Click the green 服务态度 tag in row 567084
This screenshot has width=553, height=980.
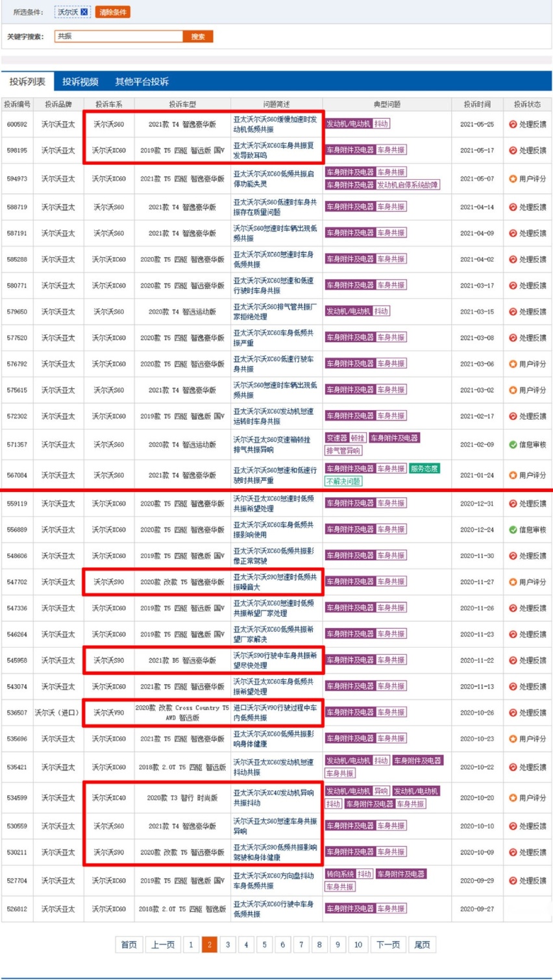424,469
